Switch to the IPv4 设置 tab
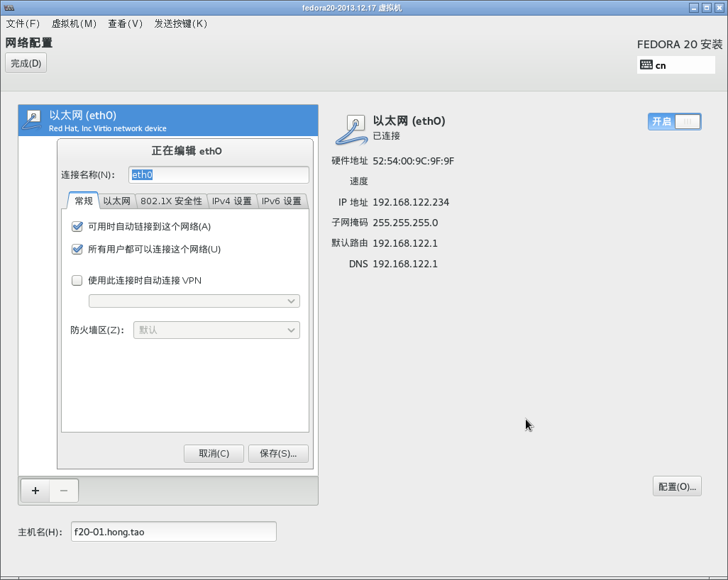The height and width of the screenshot is (580, 728). point(232,201)
